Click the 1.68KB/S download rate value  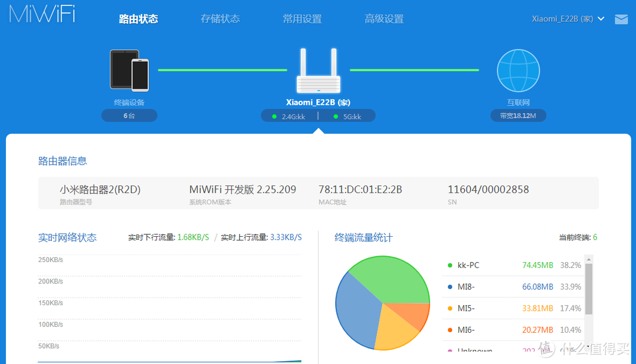tap(194, 237)
